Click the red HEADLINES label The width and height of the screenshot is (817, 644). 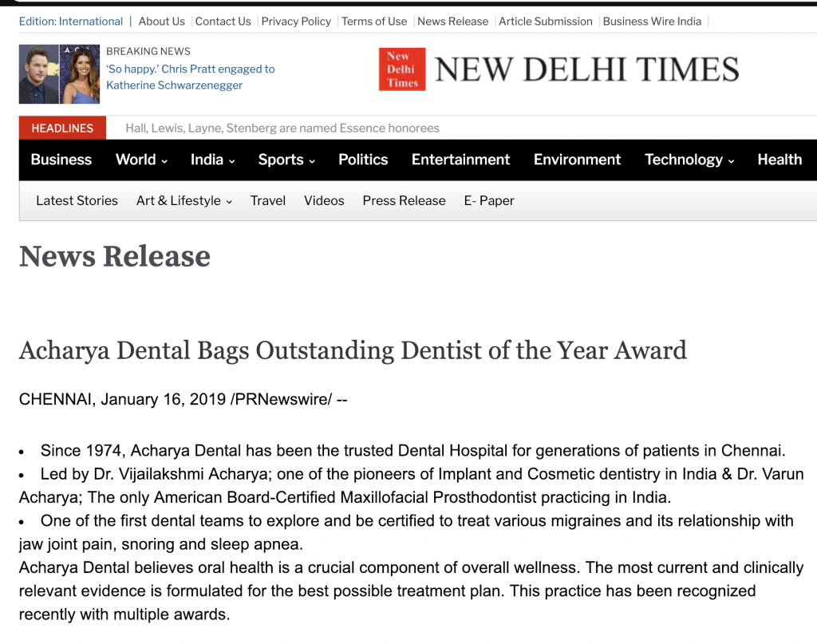point(62,128)
